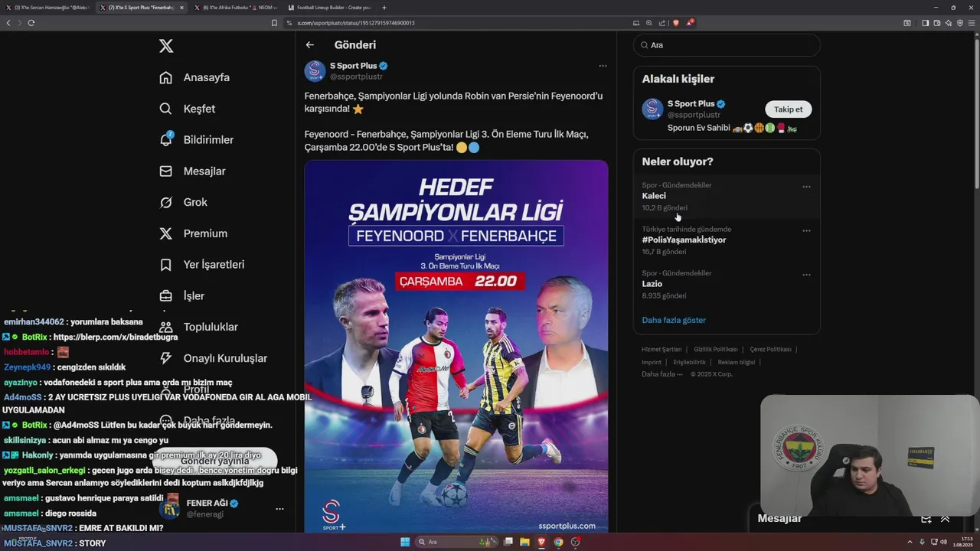980x551 pixels.
Task: Open the Kaleci trending topic
Action: click(x=654, y=196)
